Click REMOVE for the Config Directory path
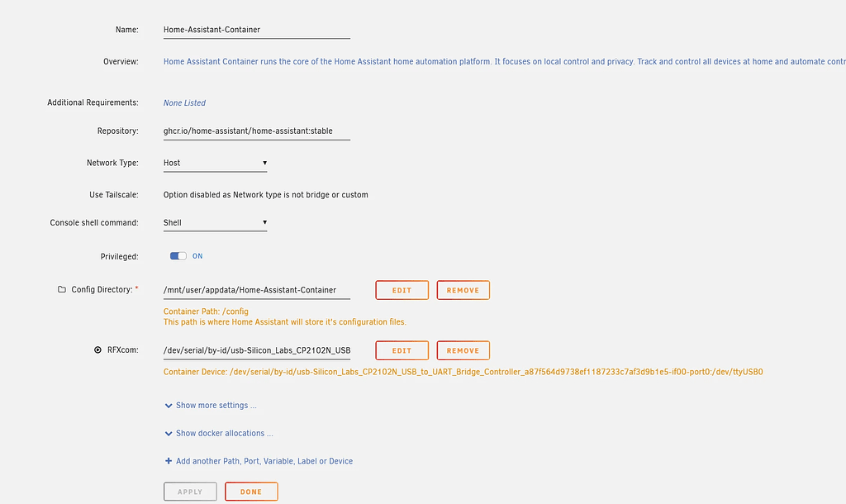 (463, 289)
